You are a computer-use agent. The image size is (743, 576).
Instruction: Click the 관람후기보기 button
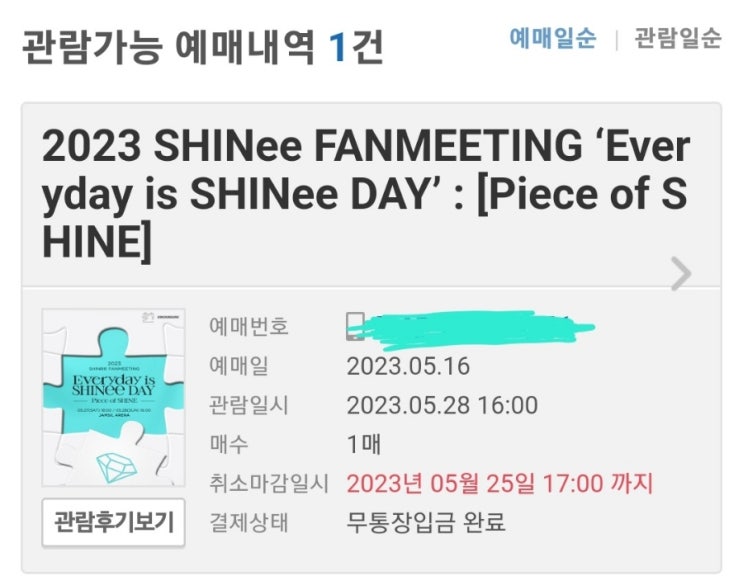coord(113,521)
